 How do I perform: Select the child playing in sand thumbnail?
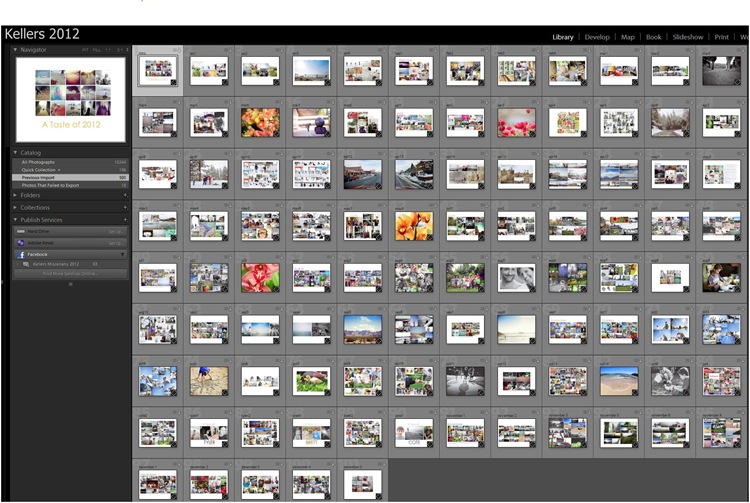click(209, 381)
